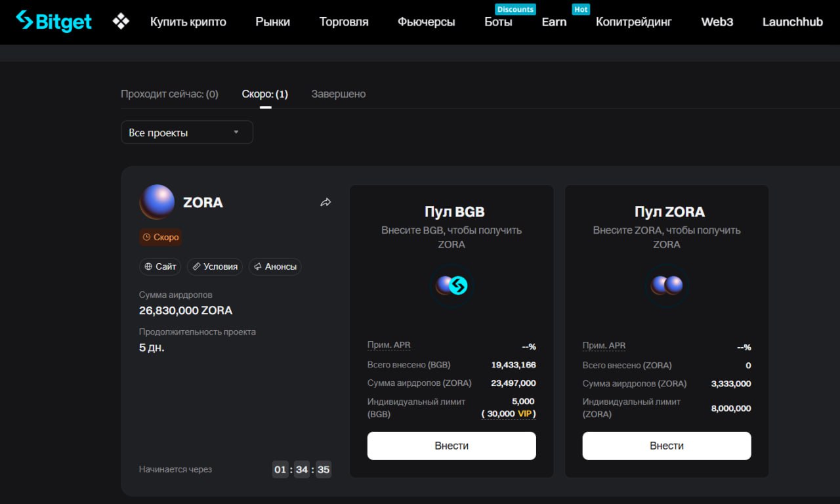This screenshot has width=840, height=504.
Task: Click the 5 дн. duration value
Action: [x=152, y=347]
